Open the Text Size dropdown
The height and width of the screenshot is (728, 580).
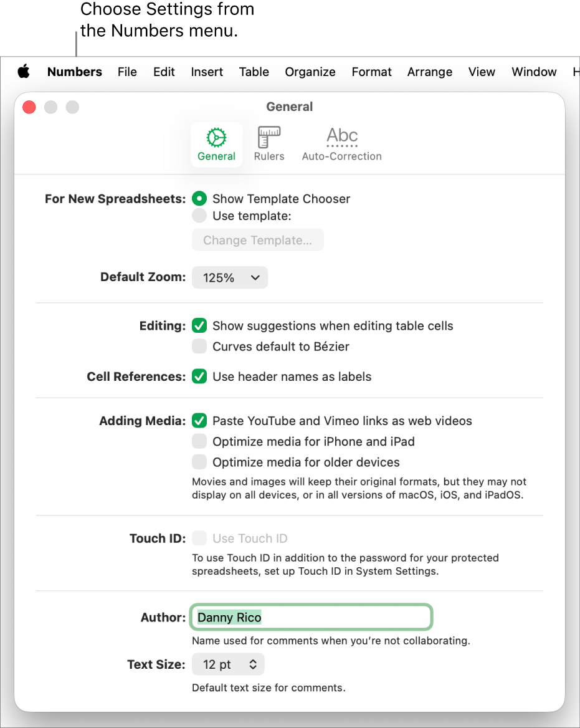pyautogui.click(x=228, y=664)
